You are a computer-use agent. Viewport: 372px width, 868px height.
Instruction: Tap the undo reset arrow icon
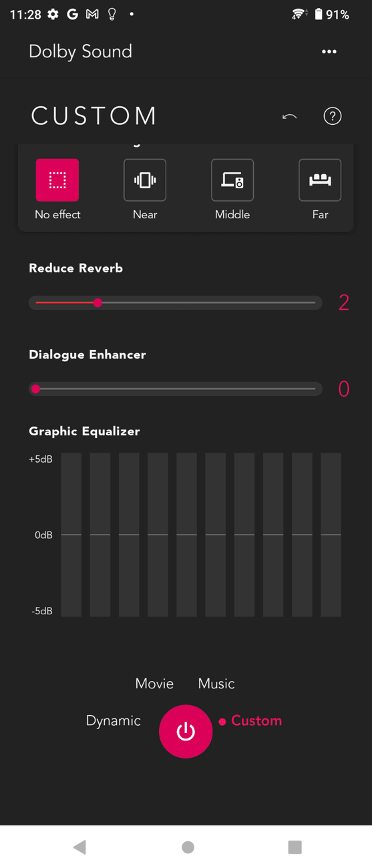290,117
